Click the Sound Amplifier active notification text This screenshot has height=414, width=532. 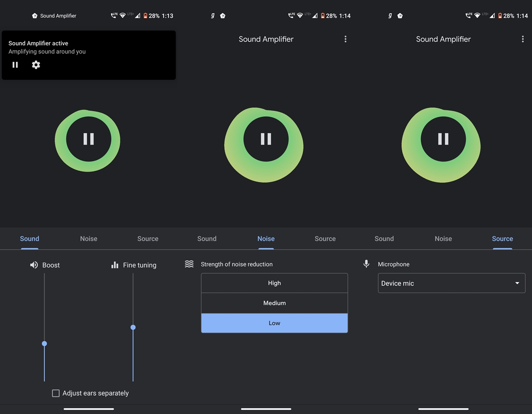coord(38,43)
